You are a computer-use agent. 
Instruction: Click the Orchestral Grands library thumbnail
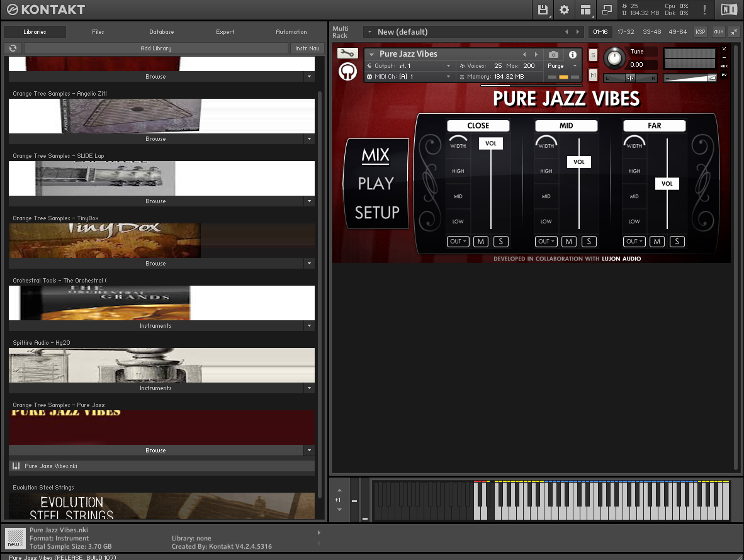tap(162, 303)
